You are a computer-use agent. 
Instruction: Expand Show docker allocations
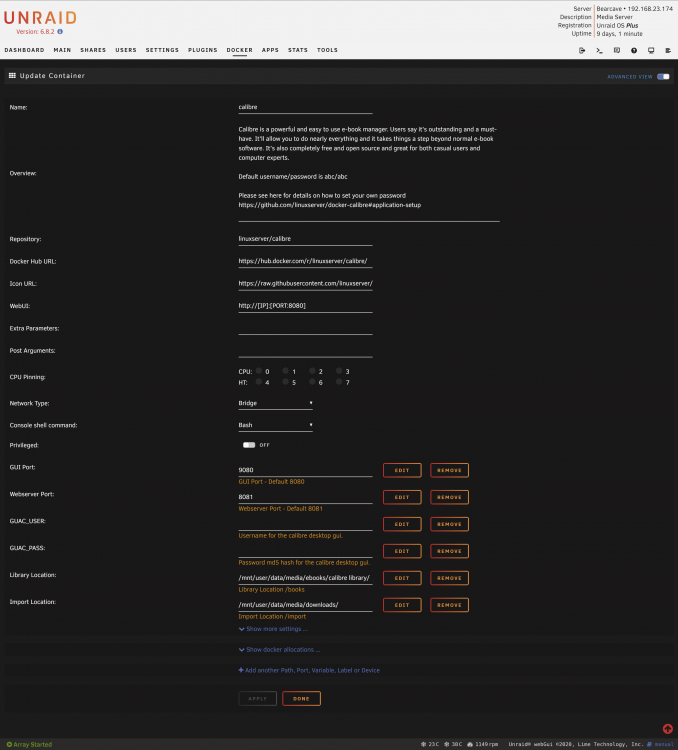coord(279,650)
